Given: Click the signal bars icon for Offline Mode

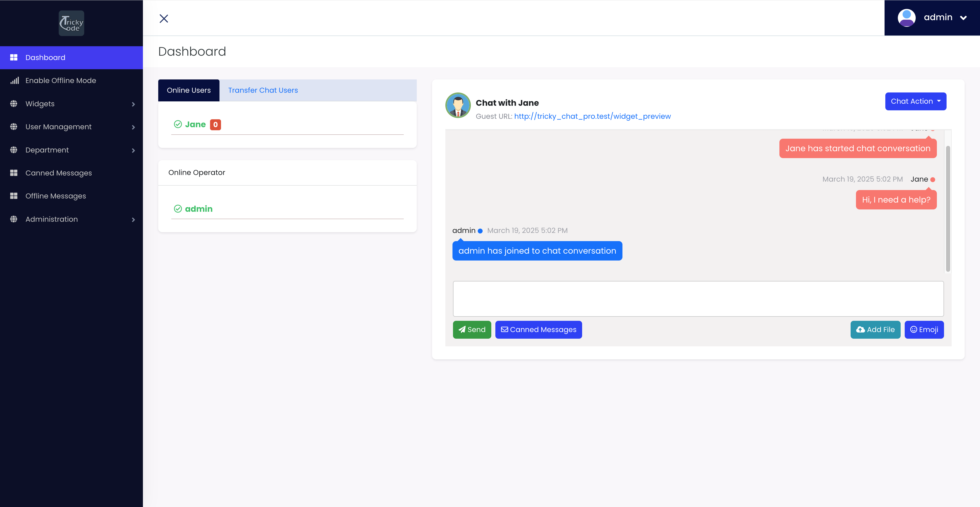Looking at the screenshot, I should pyautogui.click(x=15, y=80).
